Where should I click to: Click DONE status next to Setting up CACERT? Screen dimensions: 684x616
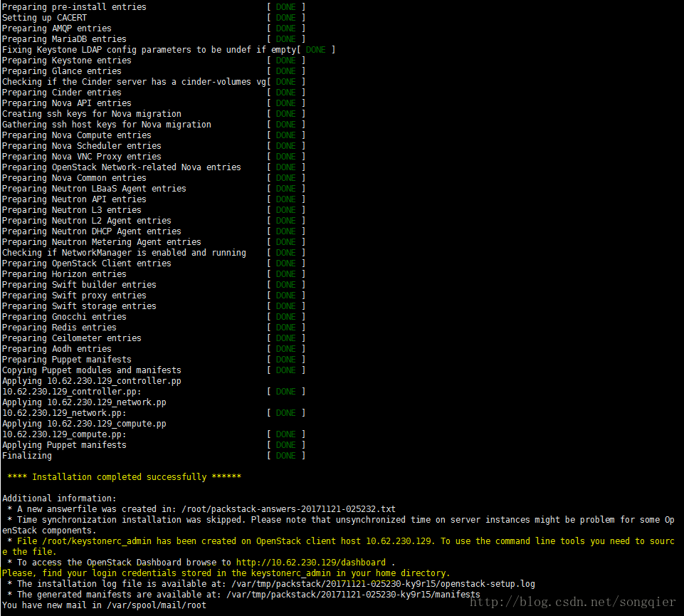click(x=285, y=18)
